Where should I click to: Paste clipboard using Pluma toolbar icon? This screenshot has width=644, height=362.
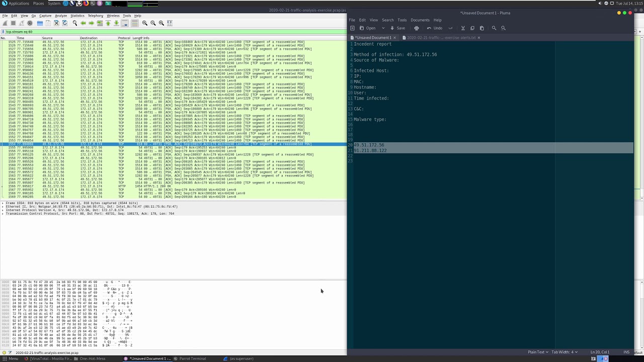[x=481, y=28]
